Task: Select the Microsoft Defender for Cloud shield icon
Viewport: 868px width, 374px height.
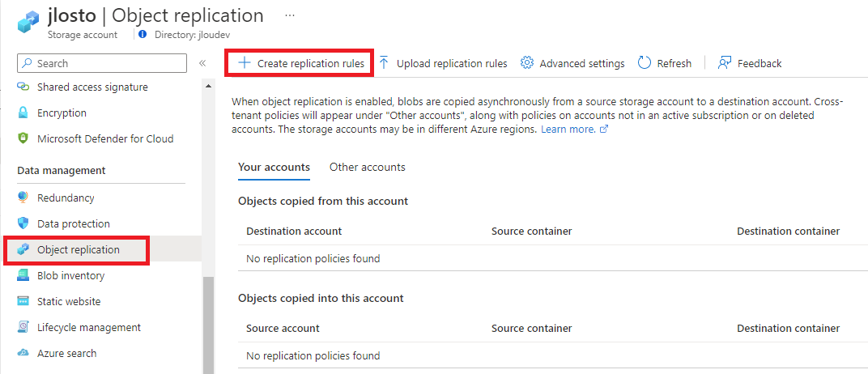Action: (x=23, y=139)
